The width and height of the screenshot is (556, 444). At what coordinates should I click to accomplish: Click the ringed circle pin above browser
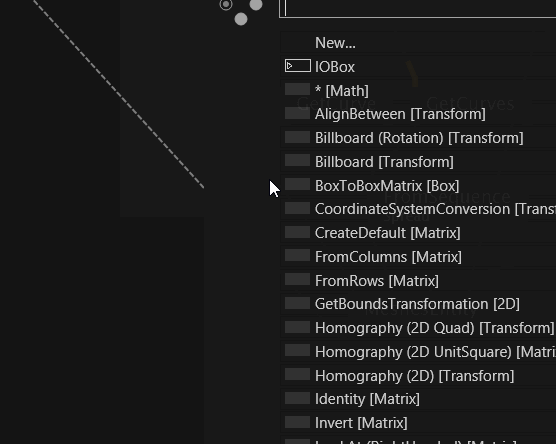pos(226,5)
